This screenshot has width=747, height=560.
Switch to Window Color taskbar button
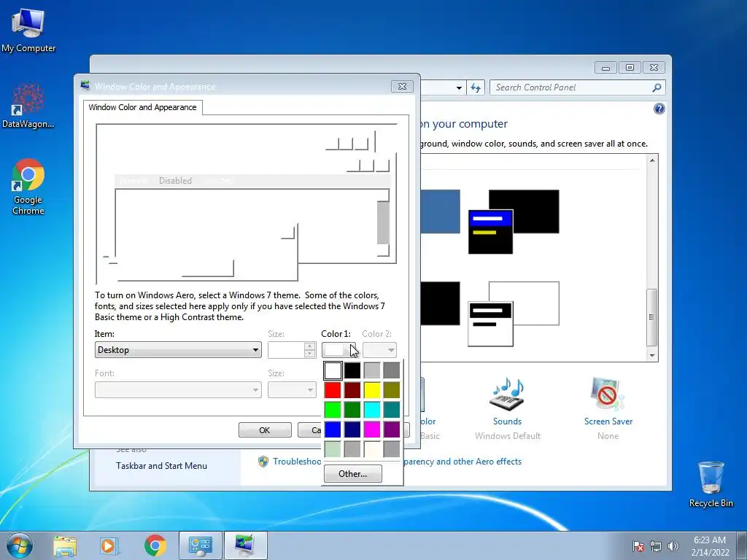pyautogui.click(x=245, y=545)
